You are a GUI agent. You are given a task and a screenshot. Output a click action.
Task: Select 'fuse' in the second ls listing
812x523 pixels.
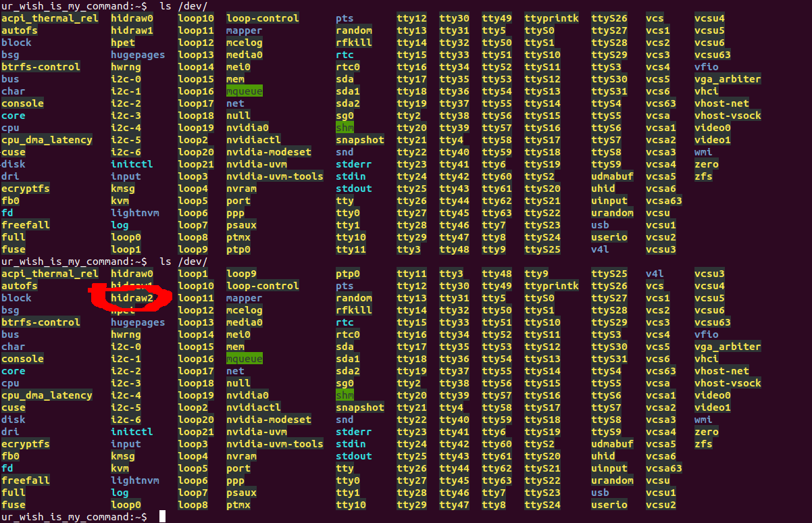(13, 505)
